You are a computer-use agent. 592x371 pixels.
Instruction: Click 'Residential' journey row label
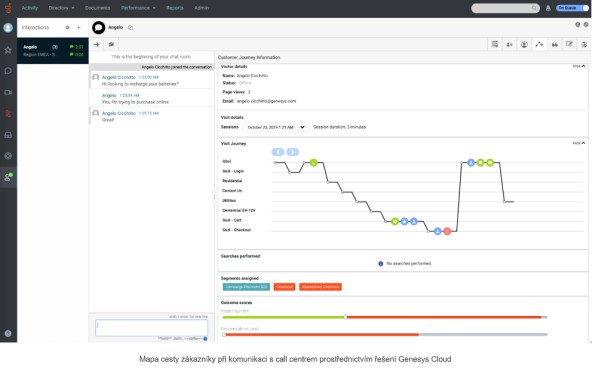pos(232,181)
